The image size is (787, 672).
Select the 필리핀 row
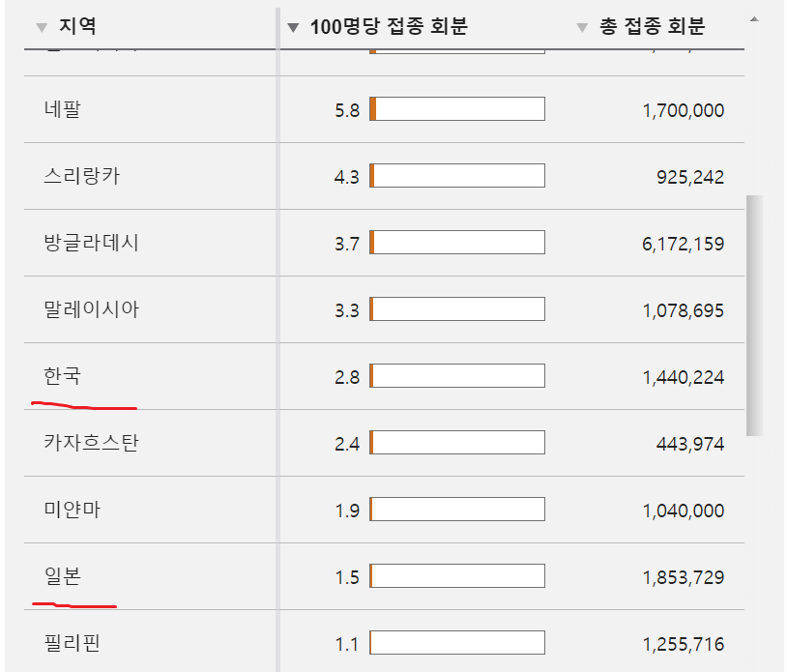tap(384, 641)
